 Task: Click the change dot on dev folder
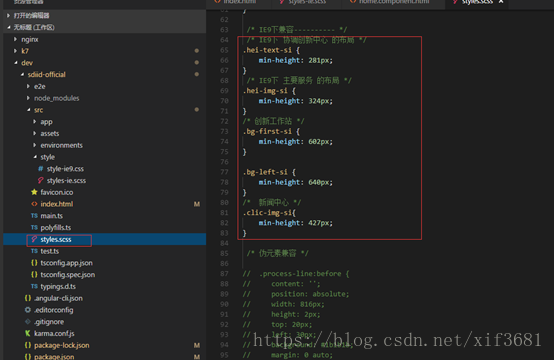197,63
